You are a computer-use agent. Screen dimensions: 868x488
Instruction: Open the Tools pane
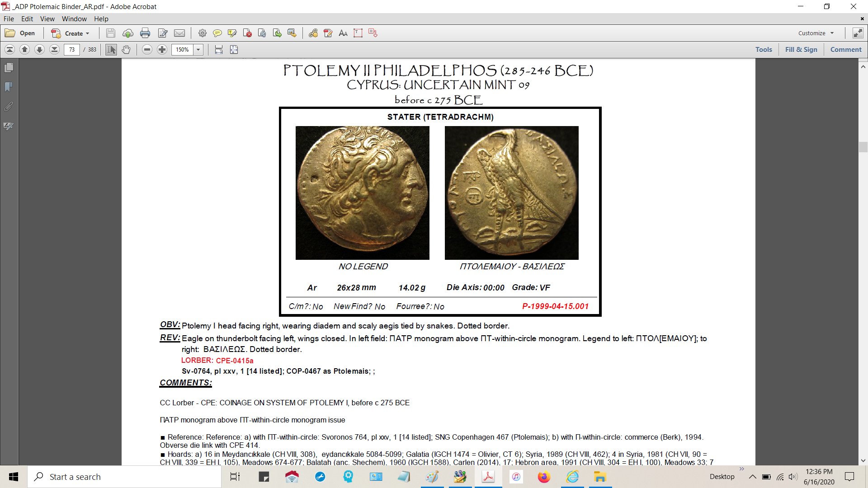point(764,50)
